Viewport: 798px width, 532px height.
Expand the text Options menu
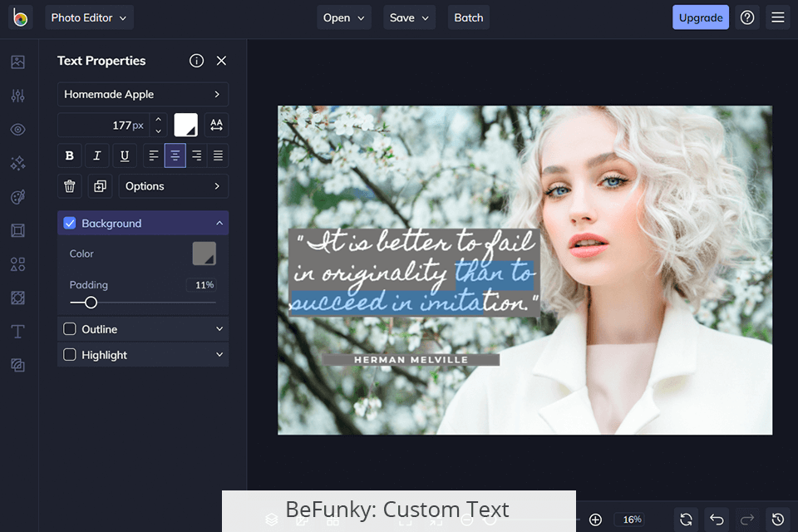coord(173,186)
